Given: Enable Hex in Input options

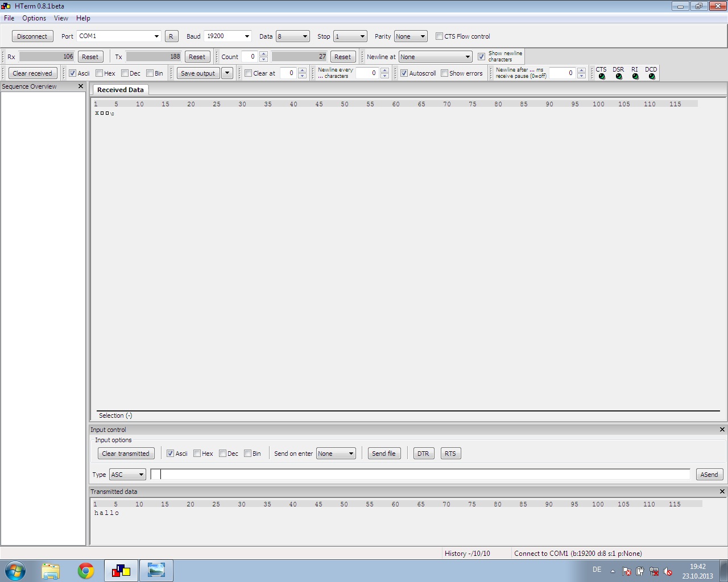Looking at the screenshot, I should coord(197,454).
